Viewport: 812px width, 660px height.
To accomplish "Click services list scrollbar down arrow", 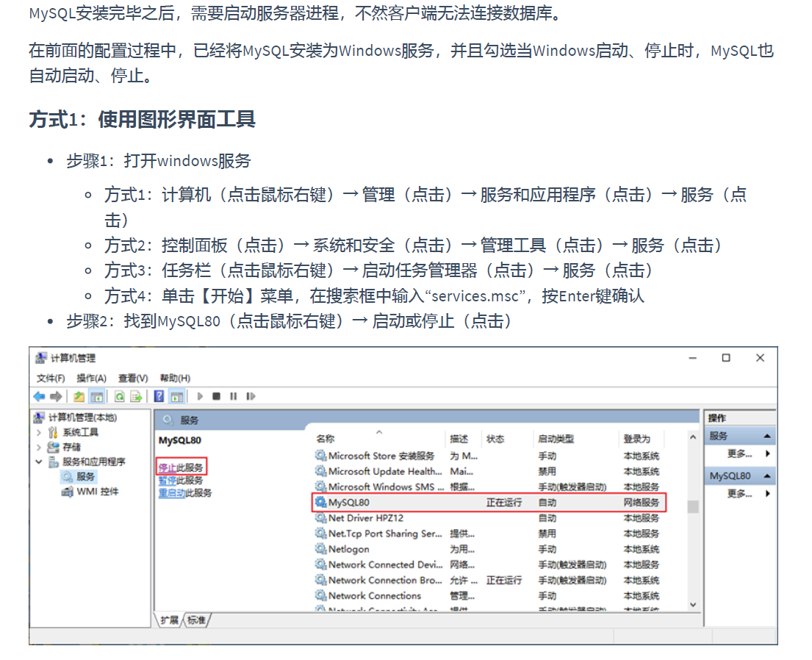I will pyautogui.click(x=693, y=605).
